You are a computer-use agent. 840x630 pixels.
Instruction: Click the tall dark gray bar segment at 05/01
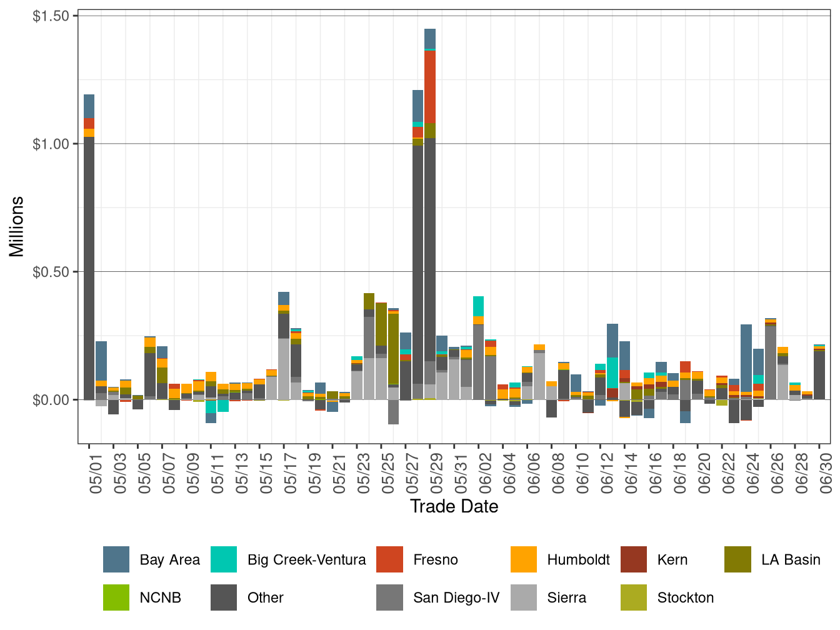pyautogui.click(x=89, y=268)
